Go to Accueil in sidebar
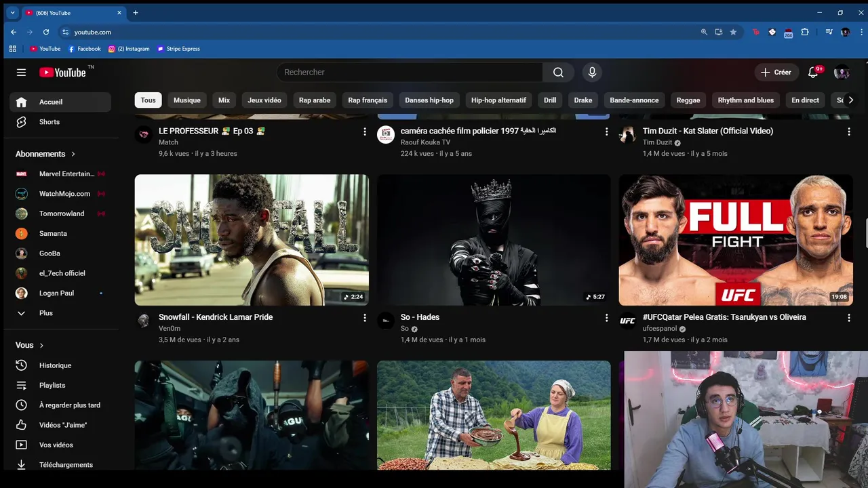This screenshot has width=868, height=488. point(60,102)
